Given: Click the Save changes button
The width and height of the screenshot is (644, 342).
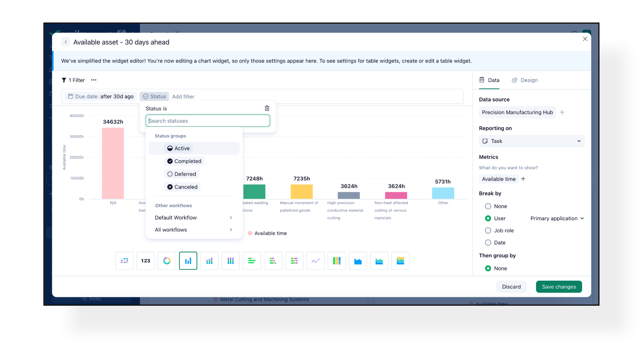Looking at the screenshot, I should [x=559, y=287].
